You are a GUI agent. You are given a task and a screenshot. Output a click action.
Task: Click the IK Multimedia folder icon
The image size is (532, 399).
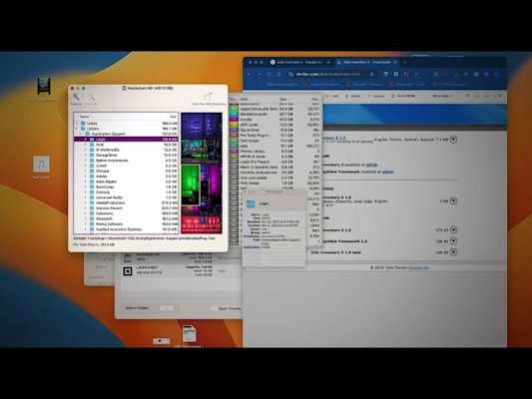tap(92, 150)
